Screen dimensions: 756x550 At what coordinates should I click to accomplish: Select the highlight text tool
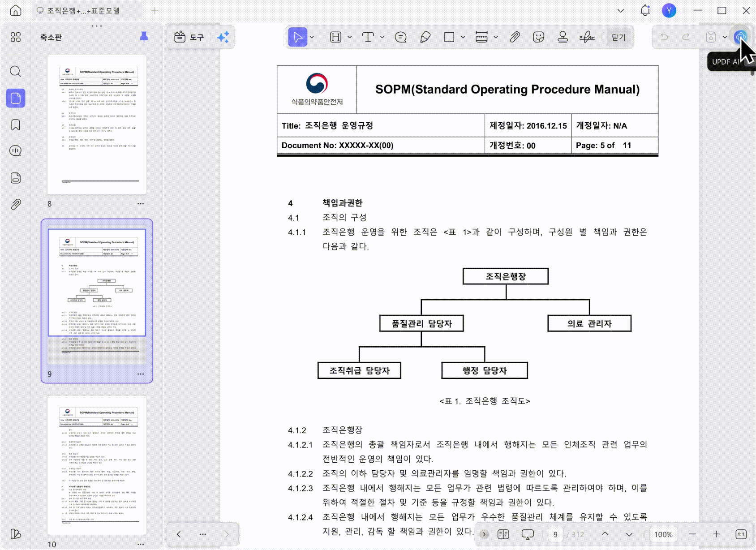pos(336,37)
